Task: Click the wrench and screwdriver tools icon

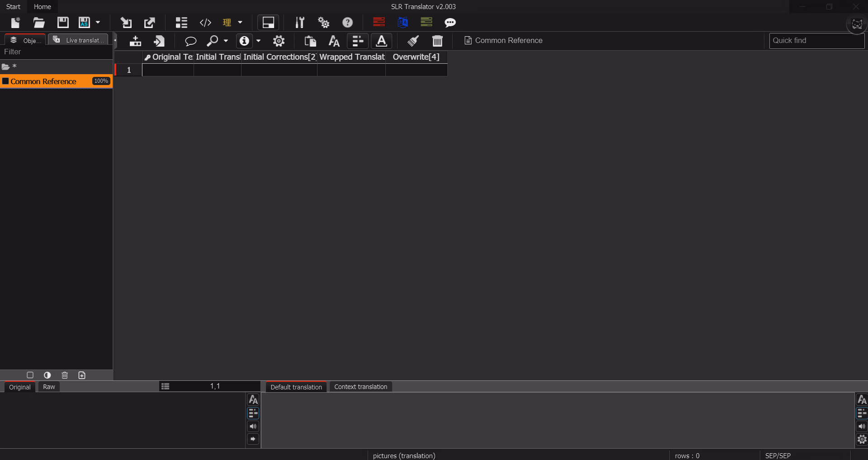Action: pos(299,23)
